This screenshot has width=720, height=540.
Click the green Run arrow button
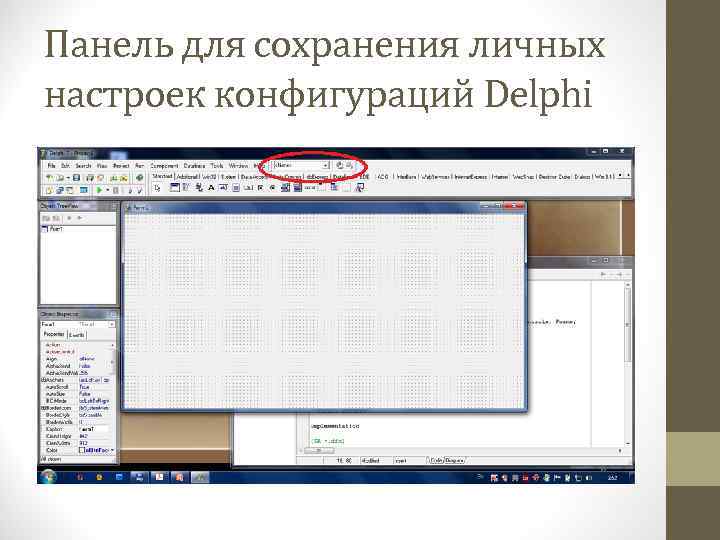pyautogui.click(x=99, y=190)
